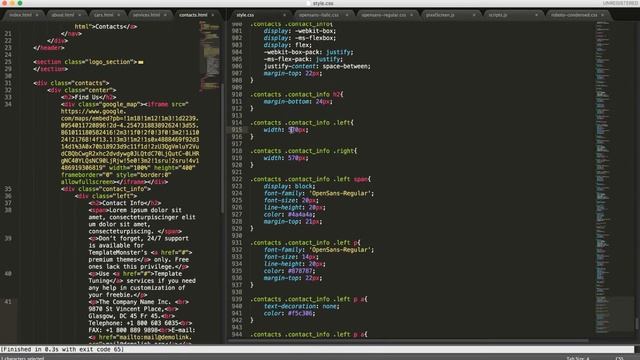The width and height of the screenshot is (640, 360).
Task: Close the services.html tab
Action: coord(165,15)
